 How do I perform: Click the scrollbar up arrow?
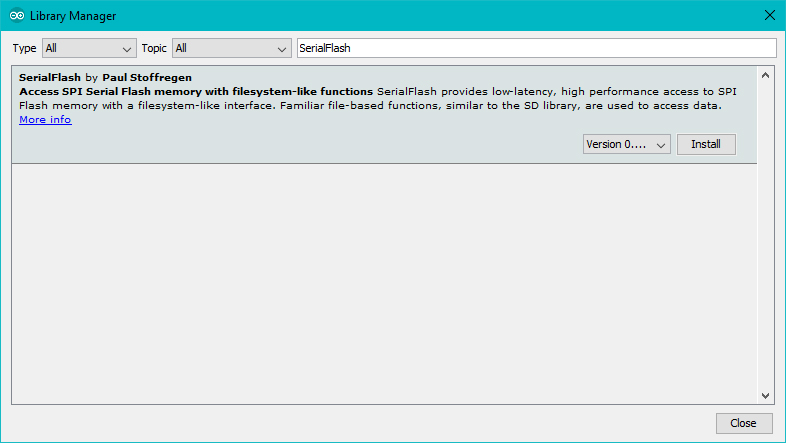click(765, 76)
